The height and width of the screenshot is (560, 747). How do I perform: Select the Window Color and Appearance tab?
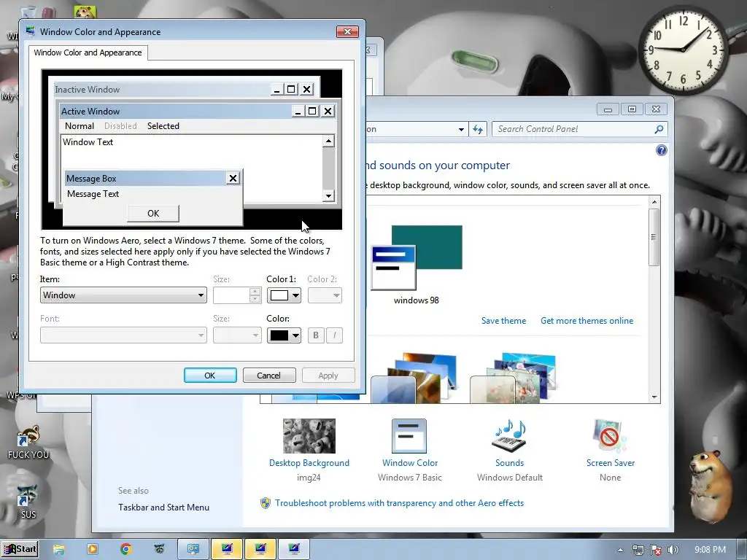pos(88,52)
